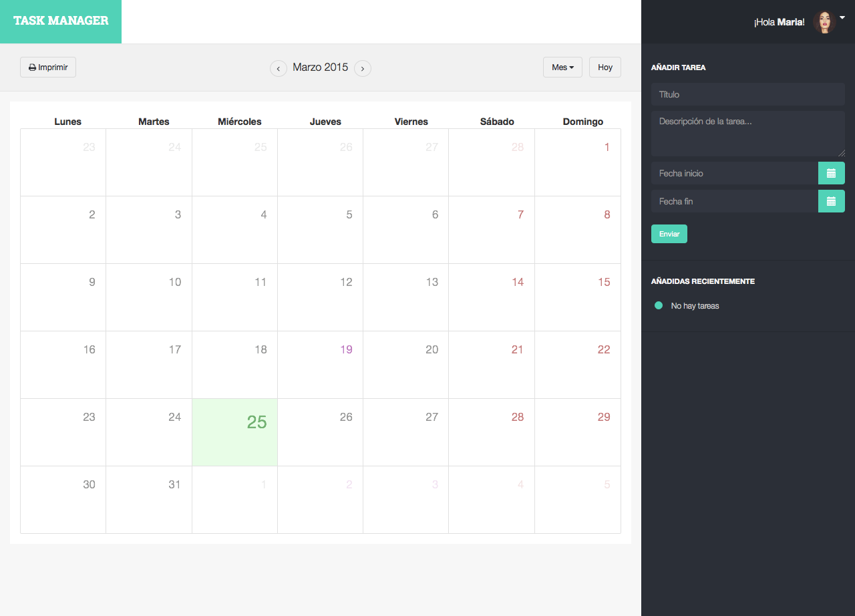
Task: Click the Marzo 2015 month title
Action: click(x=321, y=67)
